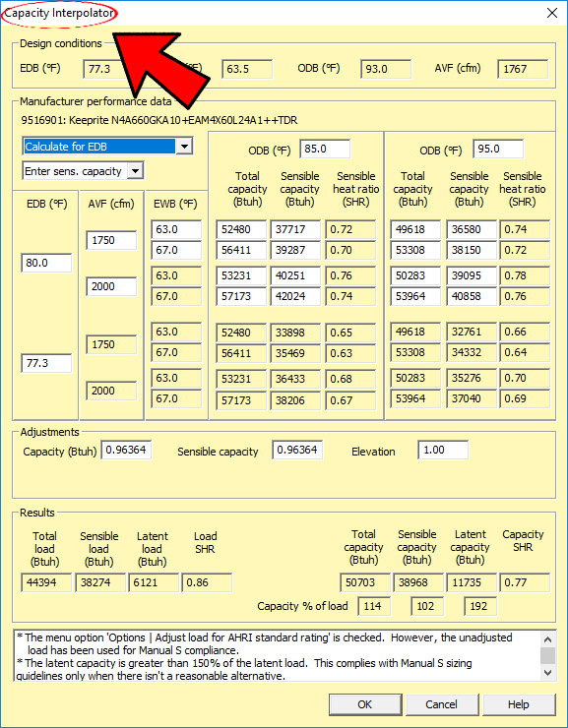Select the sensible capacity cell 40858
568x728 pixels.
pyautogui.click(x=472, y=296)
